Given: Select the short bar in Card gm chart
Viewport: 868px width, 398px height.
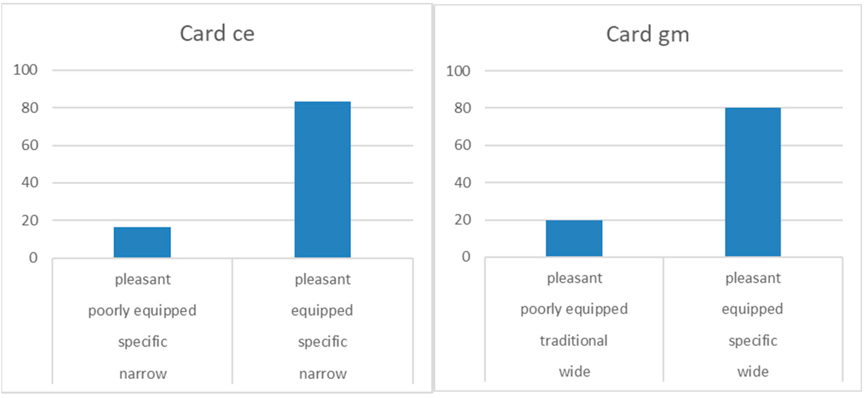Looking at the screenshot, I should (574, 238).
